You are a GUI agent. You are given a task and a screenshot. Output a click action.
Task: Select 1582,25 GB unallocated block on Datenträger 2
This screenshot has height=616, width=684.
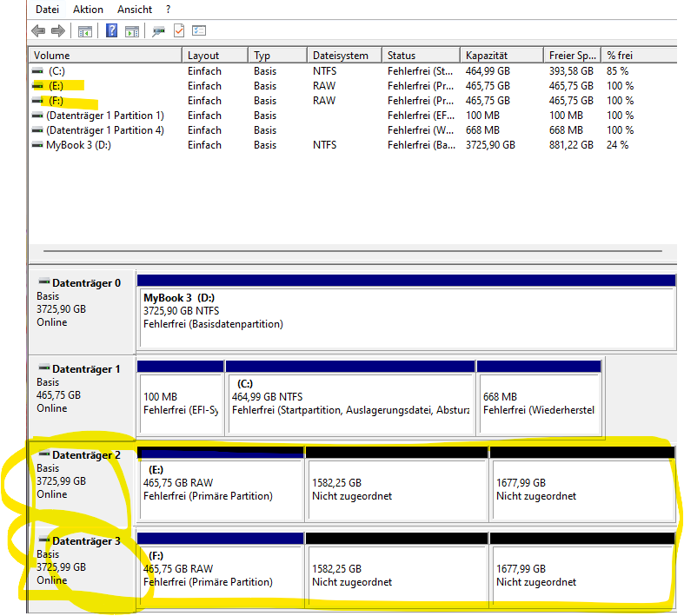(397, 484)
